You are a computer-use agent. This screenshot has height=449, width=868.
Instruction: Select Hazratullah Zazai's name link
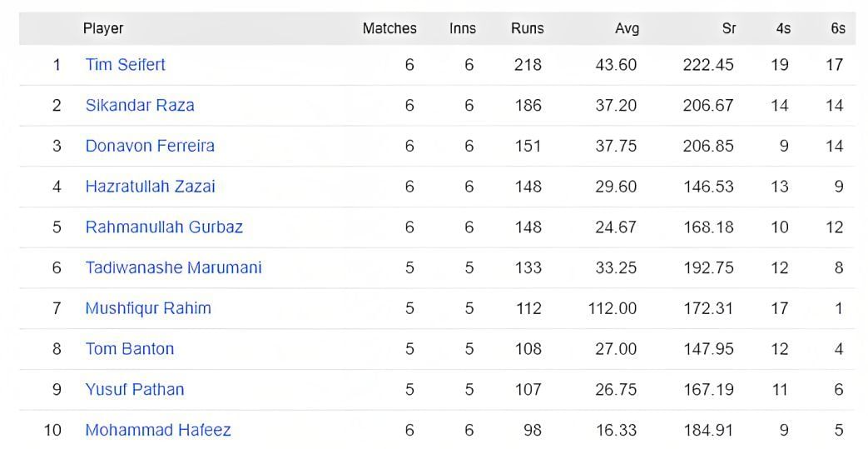(150, 187)
